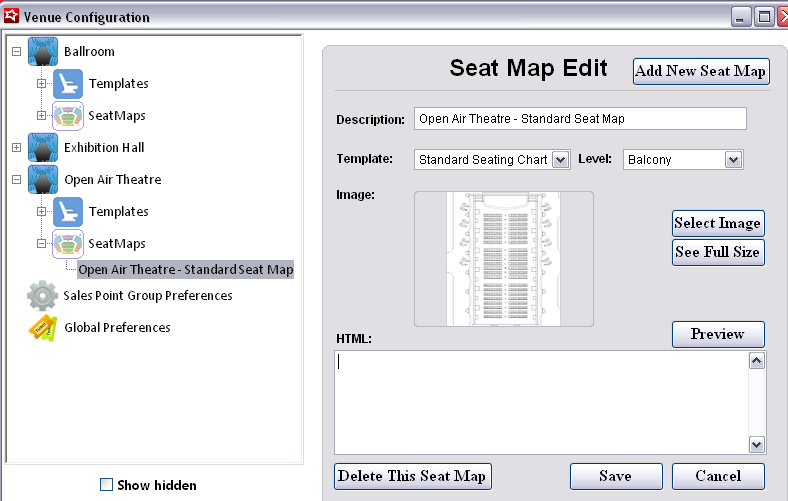Screen dimensions: 788x501
Task: Open Sales Point Group Preferences gear icon
Action: coord(43,296)
